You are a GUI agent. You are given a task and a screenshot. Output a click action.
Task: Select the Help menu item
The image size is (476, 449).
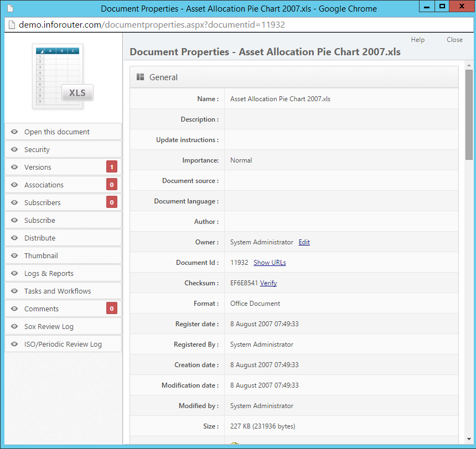[417, 39]
